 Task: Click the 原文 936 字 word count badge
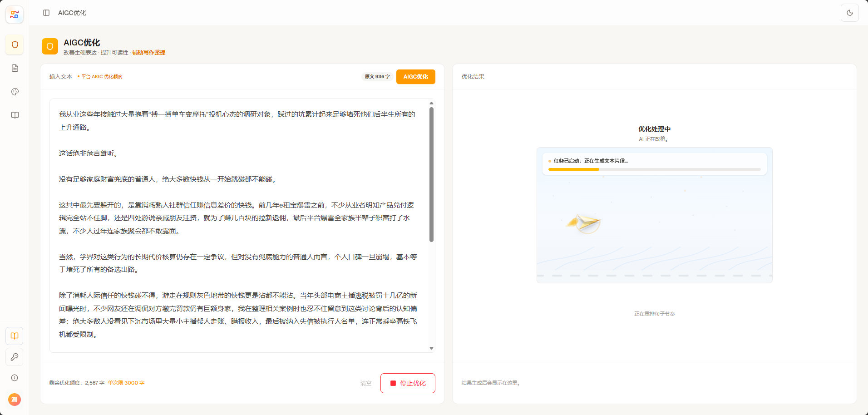(377, 77)
